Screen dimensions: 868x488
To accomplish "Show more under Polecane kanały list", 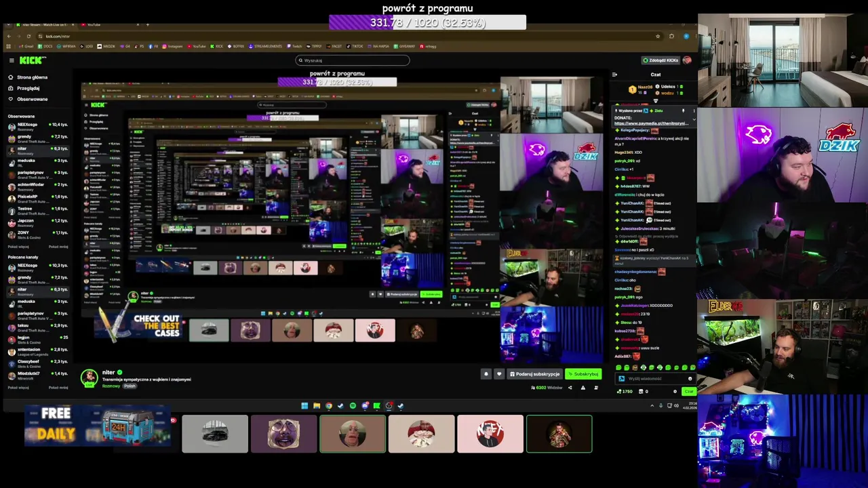I will 18,388.
